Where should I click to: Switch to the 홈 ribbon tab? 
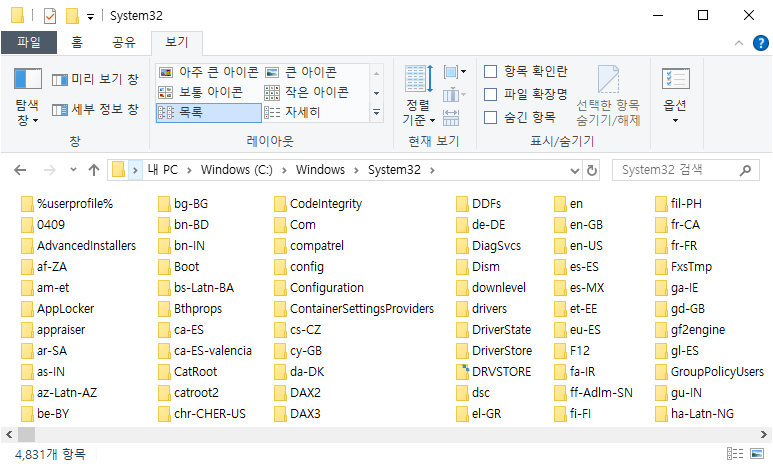(x=77, y=42)
